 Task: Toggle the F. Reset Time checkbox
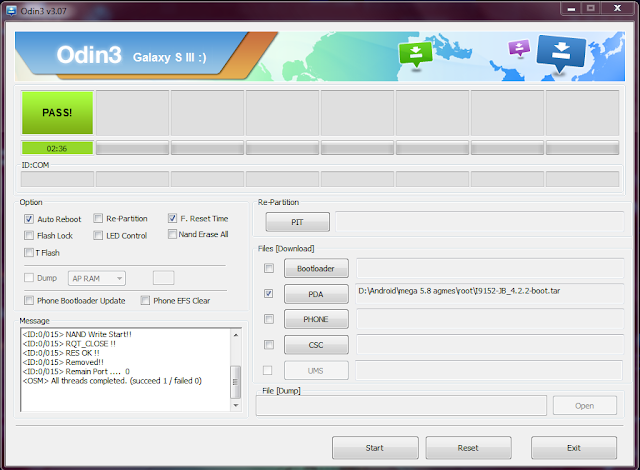click(x=172, y=218)
